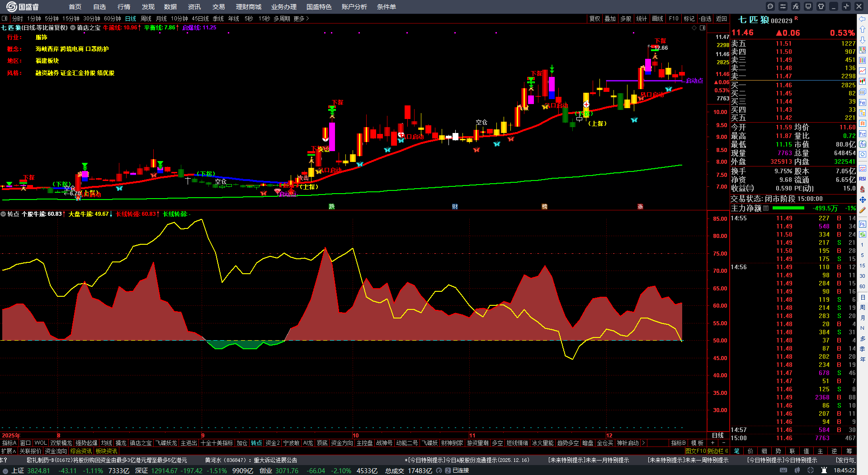This screenshot has width=868, height=475.
Task: Open the 交易 menu
Action: 219,7
